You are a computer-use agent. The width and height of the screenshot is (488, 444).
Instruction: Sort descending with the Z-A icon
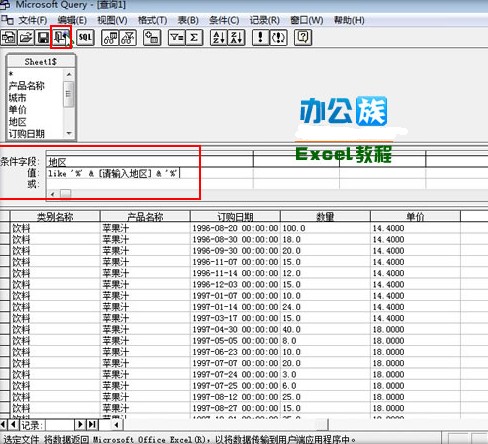coord(236,37)
